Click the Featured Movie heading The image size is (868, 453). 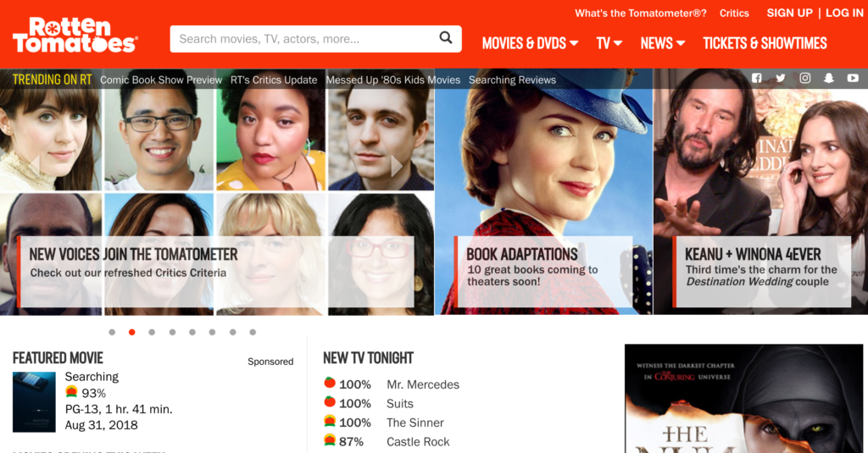tap(58, 358)
